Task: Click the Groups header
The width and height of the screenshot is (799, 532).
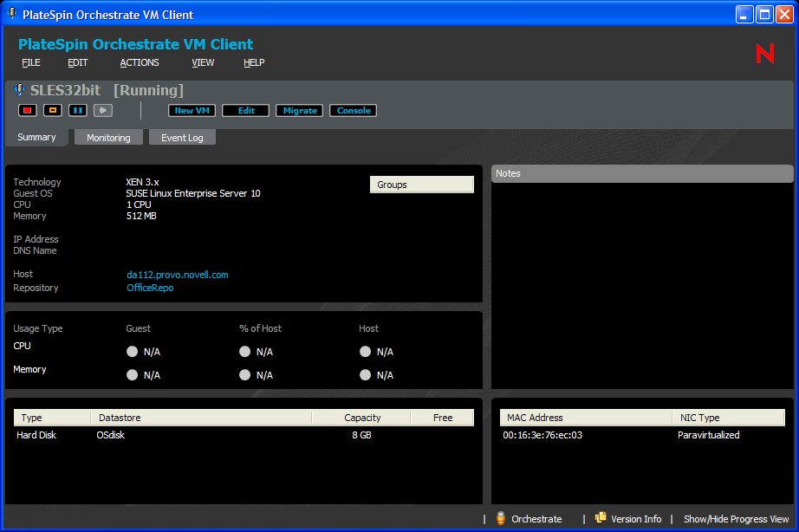Action: (422, 185)
